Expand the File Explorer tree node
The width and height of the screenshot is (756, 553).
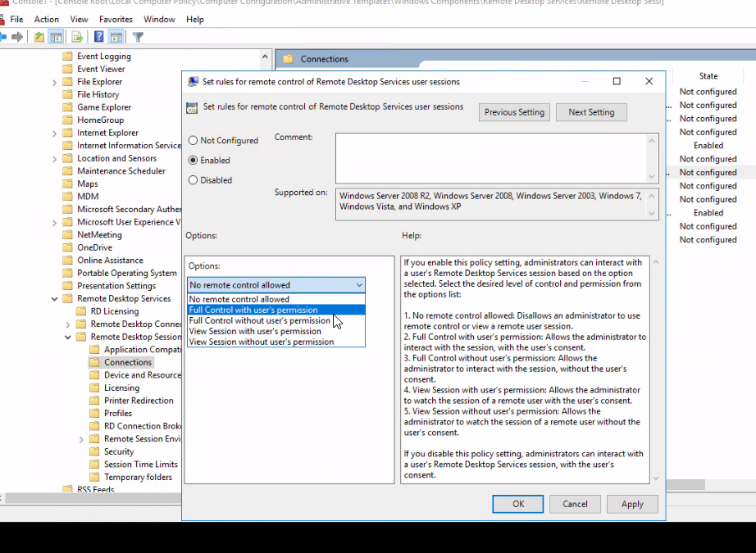tap(54, 83)
